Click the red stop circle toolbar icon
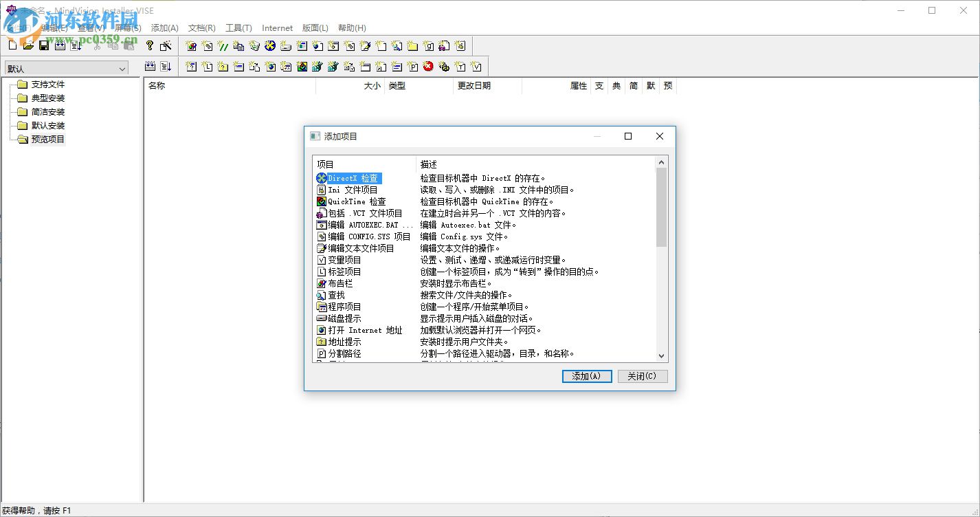This screenshot has width=980, height=517. click(428, 66)
